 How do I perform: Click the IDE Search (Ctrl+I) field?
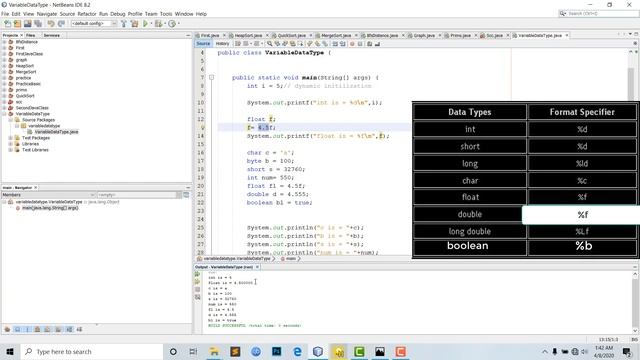598,13
